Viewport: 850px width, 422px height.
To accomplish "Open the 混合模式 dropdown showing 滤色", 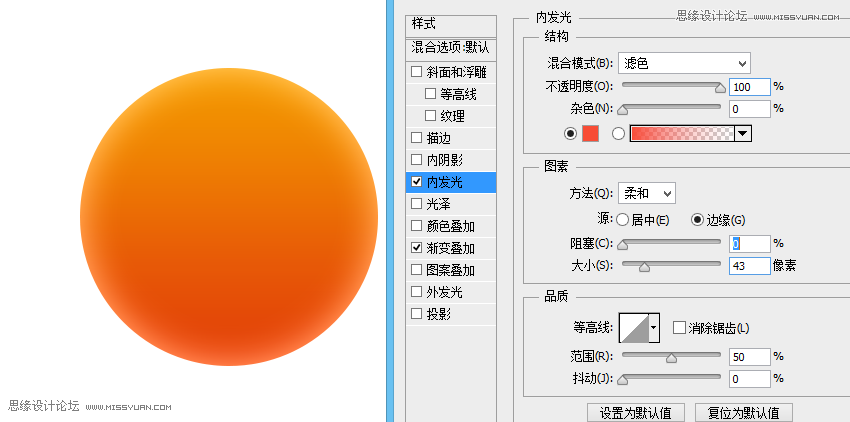I will click(684, 63).
